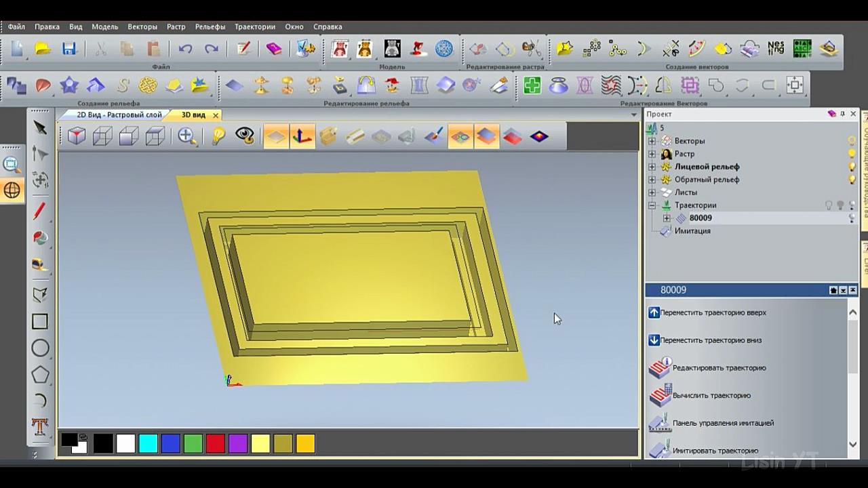Image resolution: width=868 pixels, height=488 pixels.
Task: Collapse the Траектории tree node
Action: click(652, 205)
